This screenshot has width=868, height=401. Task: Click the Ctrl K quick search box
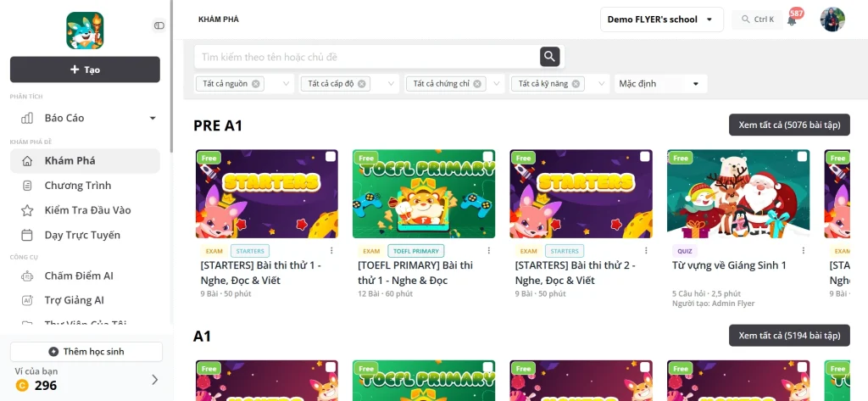point(757,19)
